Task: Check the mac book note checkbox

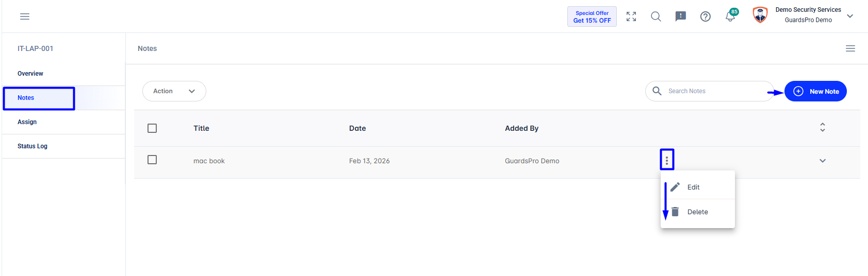Action: point(152,160)
